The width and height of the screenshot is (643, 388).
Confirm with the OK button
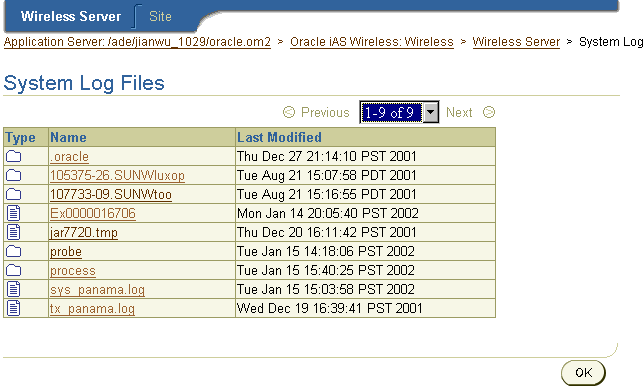click(583, 372)
